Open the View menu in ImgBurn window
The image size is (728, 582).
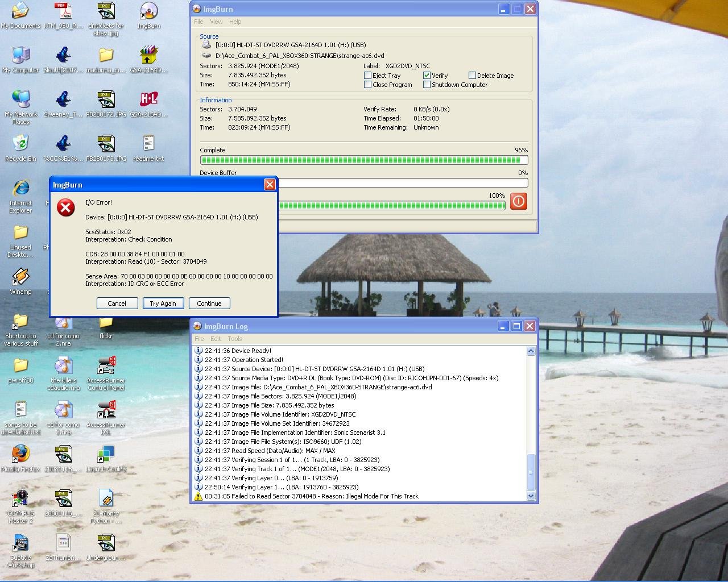point(216,22)
